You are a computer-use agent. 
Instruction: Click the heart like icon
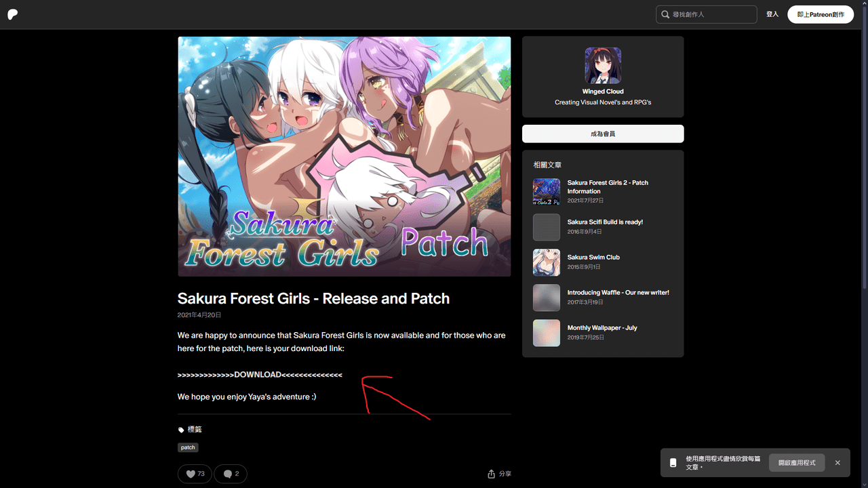[x=191, y=474]
